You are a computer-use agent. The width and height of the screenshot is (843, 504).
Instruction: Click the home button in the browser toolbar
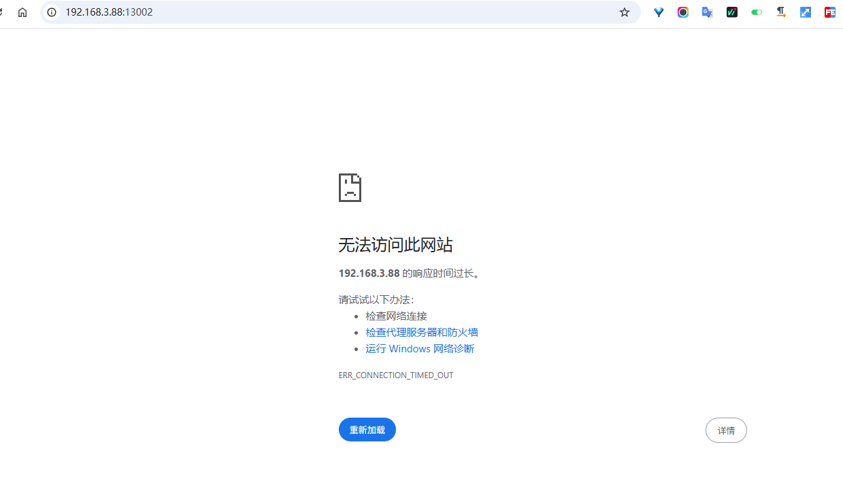22,12
